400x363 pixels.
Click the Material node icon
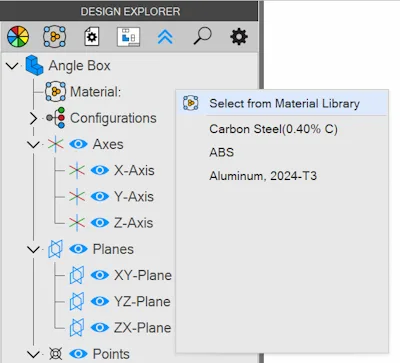click(x=55, y=91)
